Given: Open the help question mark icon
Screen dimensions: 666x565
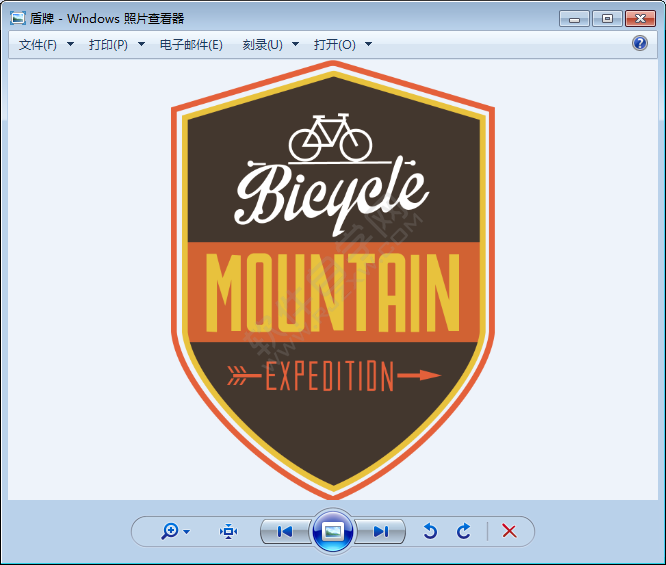Looking at the screenshot, I should [x=640, y=44].
